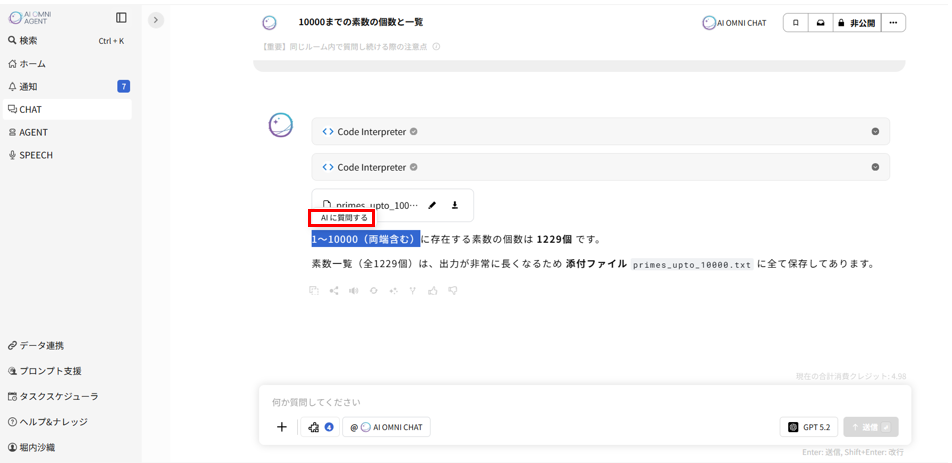Click the assistant avatar beside the response
Screen dimensions: 952x463
(281, 125)
